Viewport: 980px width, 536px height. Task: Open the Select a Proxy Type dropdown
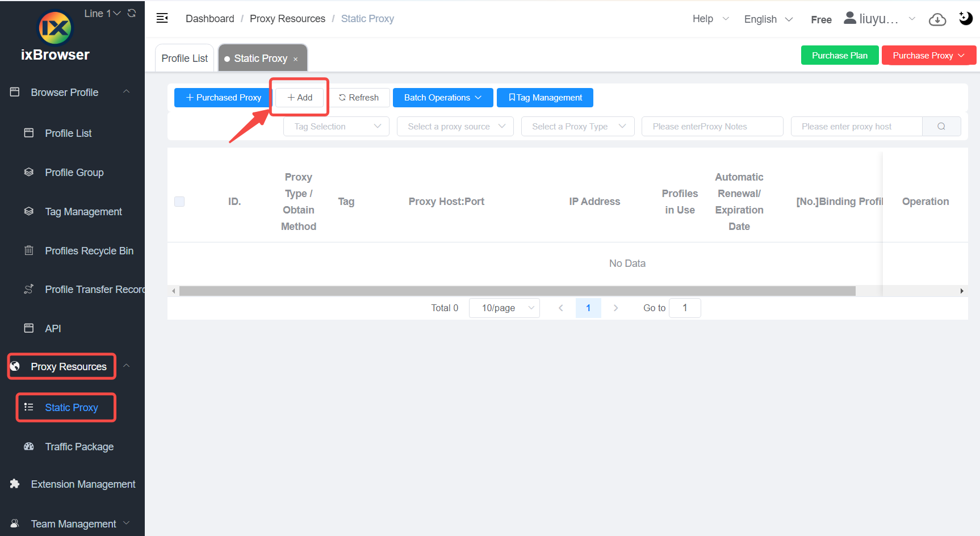point(578,127)
